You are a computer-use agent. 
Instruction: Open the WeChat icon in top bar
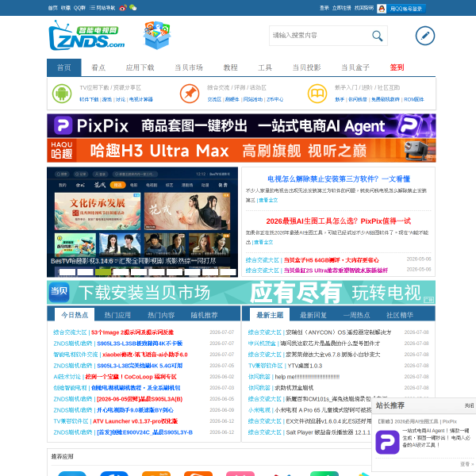[133, 8]
